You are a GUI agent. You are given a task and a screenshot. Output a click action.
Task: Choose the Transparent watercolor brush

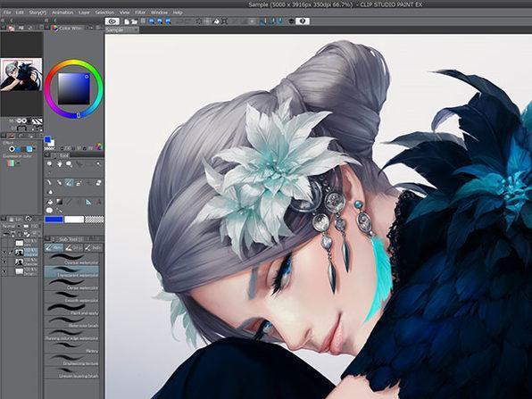click(x=71, y=271)
